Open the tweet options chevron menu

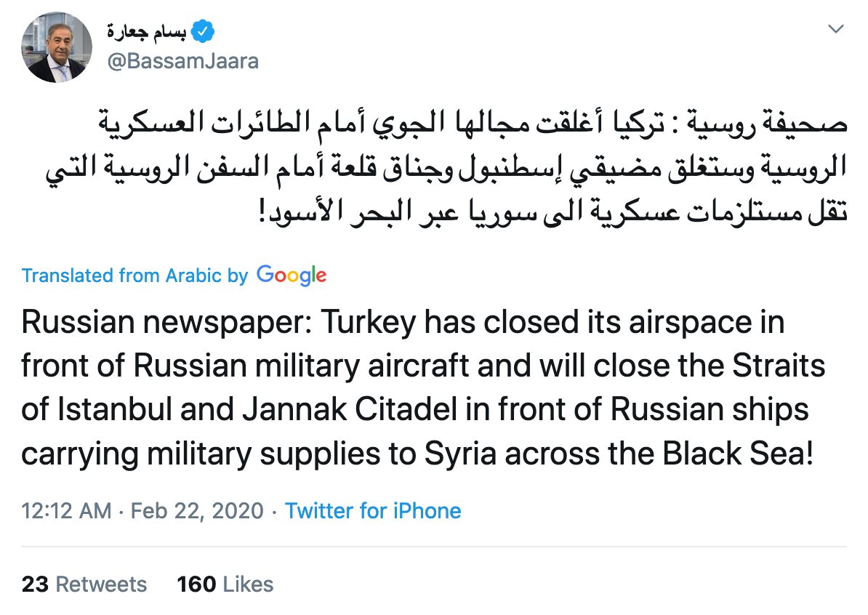[837, 30]
